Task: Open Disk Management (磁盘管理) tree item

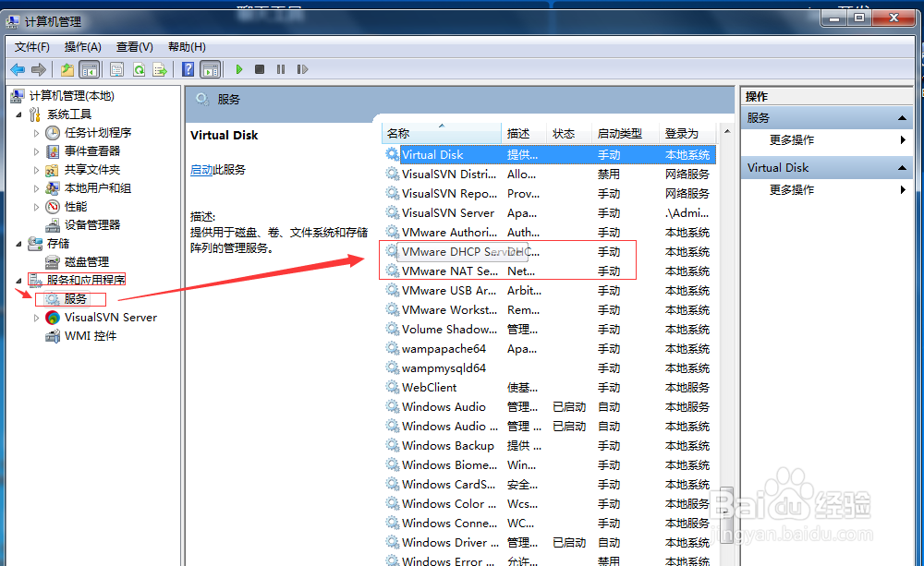Action: coord(87,261)
